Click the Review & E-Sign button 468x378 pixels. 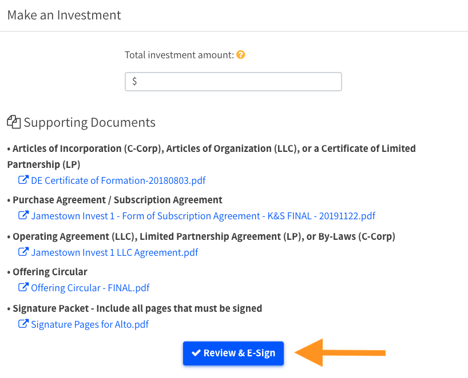pyautogui.click(x=233, y=353)
